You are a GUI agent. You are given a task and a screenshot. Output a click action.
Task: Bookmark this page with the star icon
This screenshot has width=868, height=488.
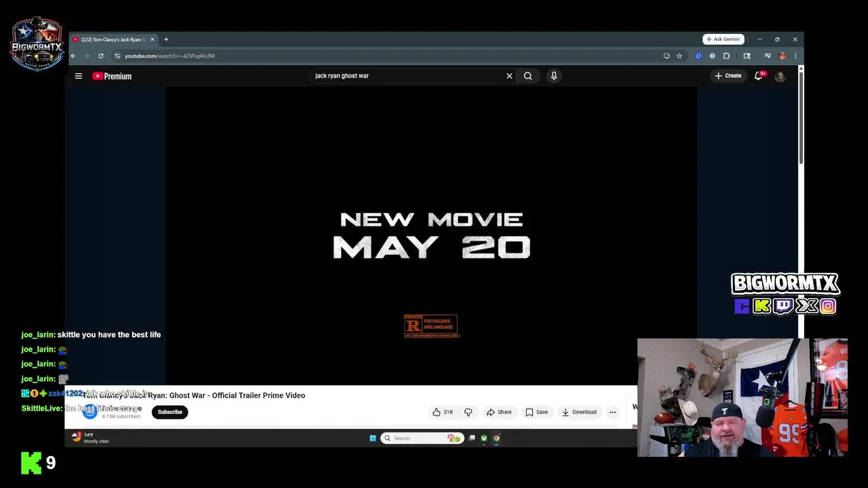[x=679, y=56]
